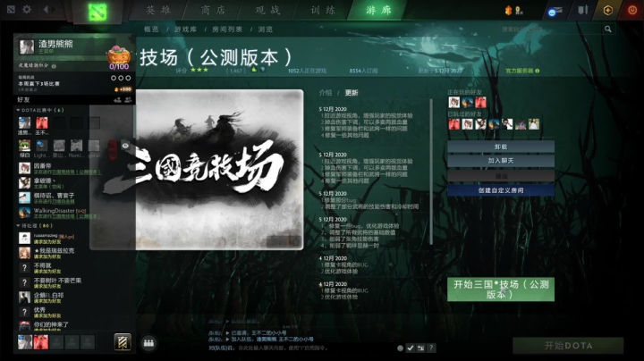
Task: Click the 三国竞技场 preview image
Action: pos(196,170)
